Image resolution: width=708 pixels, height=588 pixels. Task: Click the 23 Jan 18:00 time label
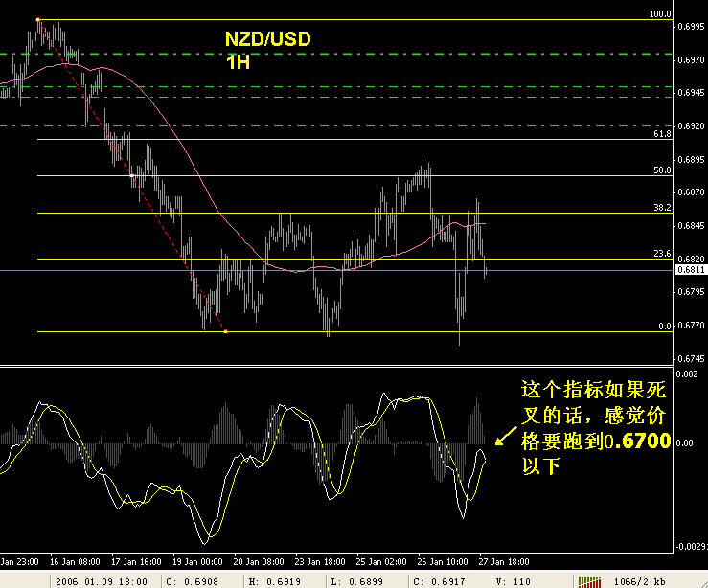pos(320,562)
